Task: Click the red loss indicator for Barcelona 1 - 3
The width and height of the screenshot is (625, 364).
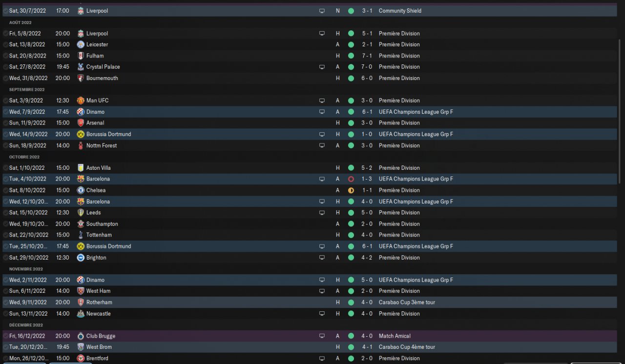Action: (x=351, y=179)
